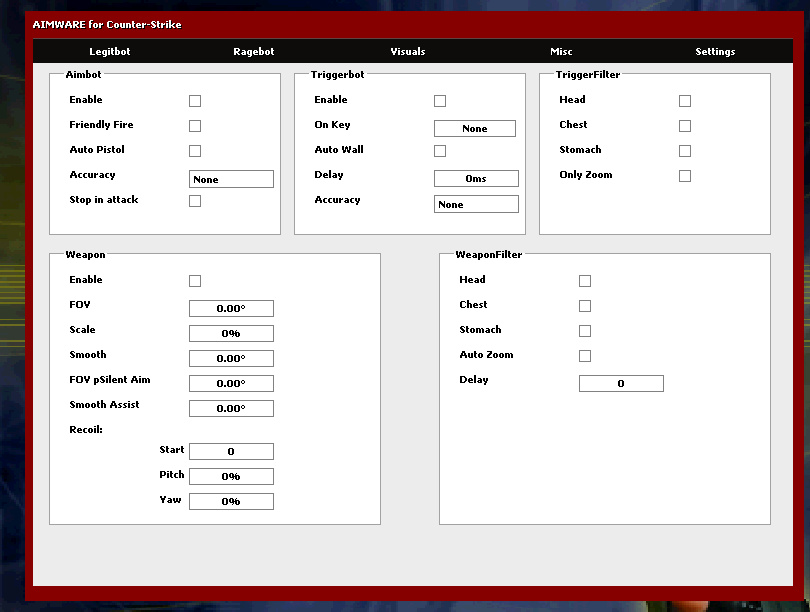Tick the Weapon Enable checkbox

coord(195,280)
